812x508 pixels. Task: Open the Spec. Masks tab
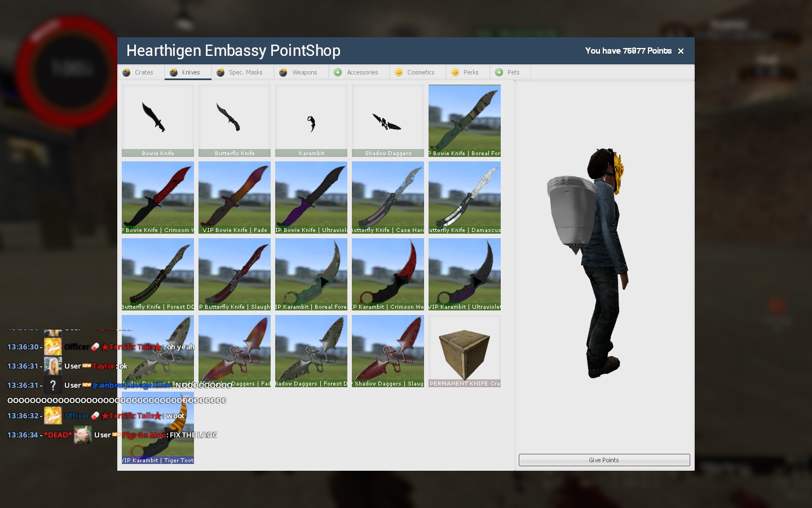[242, 72]
